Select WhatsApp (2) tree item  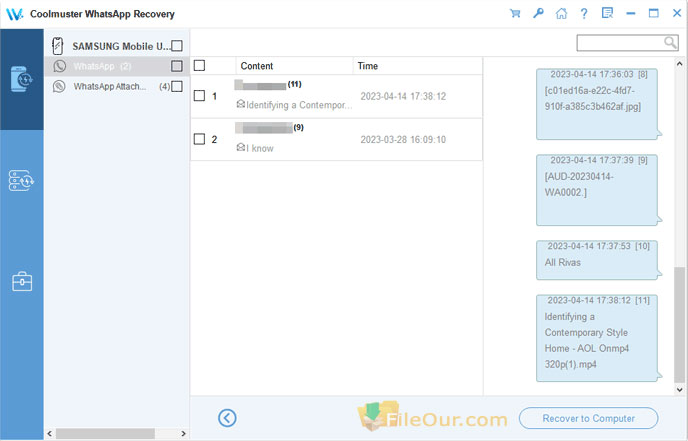click(x=117, y=66)
